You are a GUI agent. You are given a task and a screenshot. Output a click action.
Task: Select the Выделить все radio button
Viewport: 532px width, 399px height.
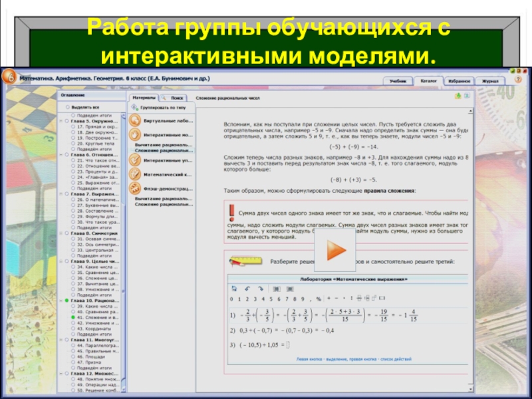click(68, 107)
